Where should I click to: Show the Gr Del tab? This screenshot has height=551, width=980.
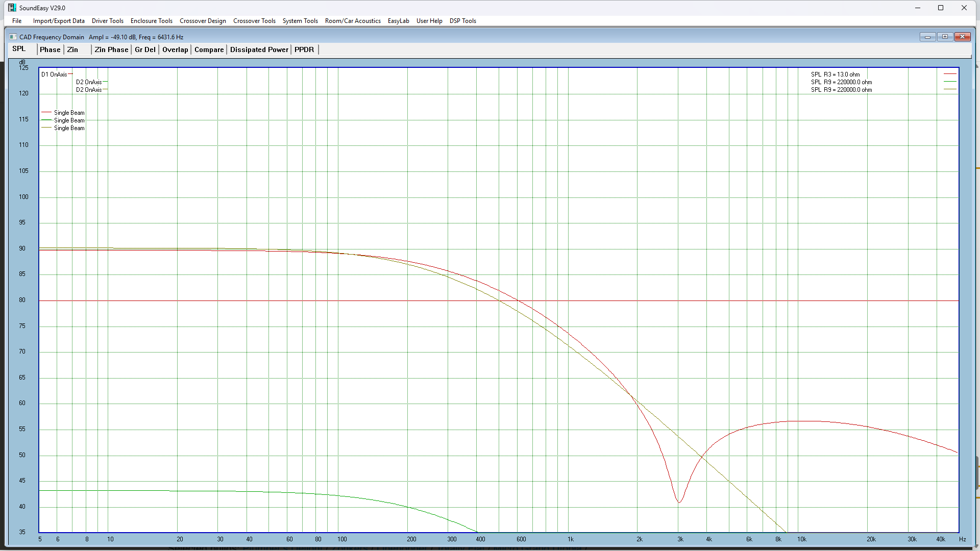click(145, 49)
